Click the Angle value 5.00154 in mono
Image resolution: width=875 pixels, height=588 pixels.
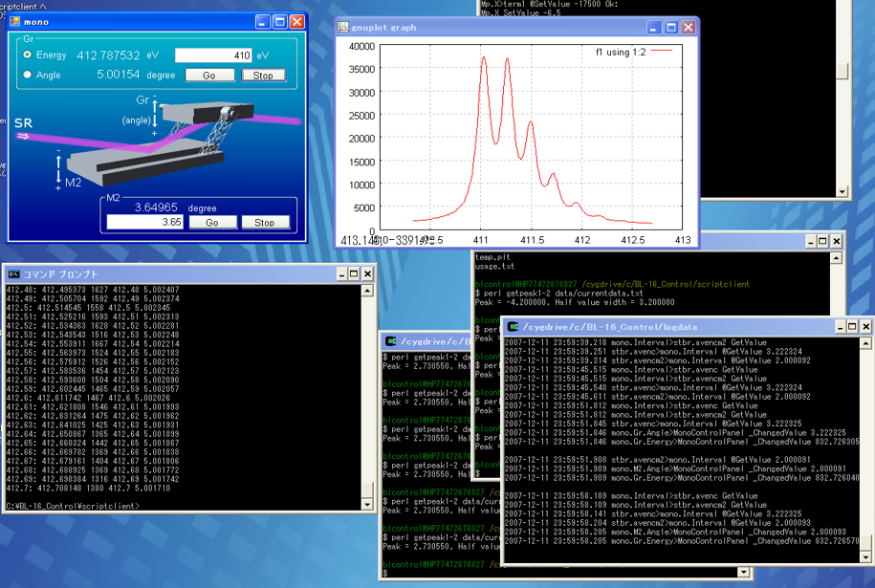[x=119, y=75]
